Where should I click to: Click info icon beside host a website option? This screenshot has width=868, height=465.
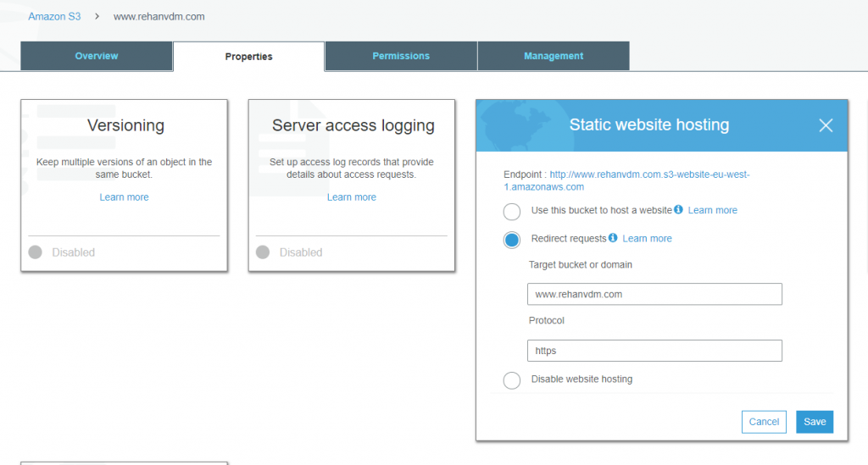coord(678,209)
